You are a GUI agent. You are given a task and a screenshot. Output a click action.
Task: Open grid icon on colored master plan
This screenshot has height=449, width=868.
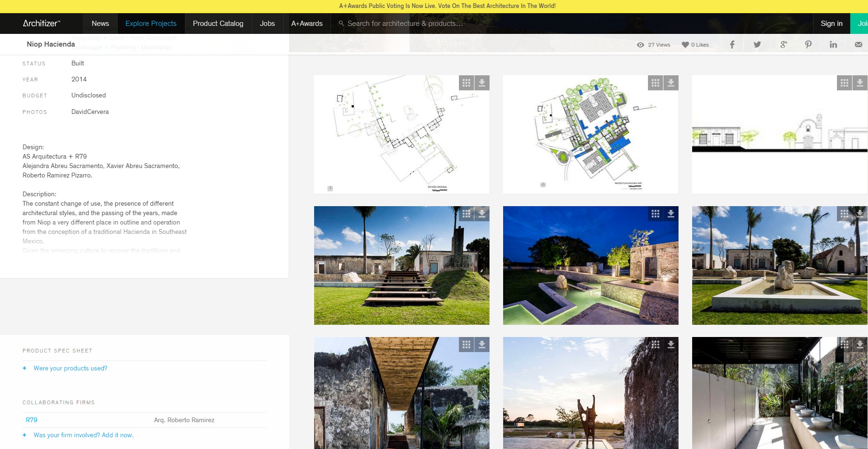(x=655, y=83)
